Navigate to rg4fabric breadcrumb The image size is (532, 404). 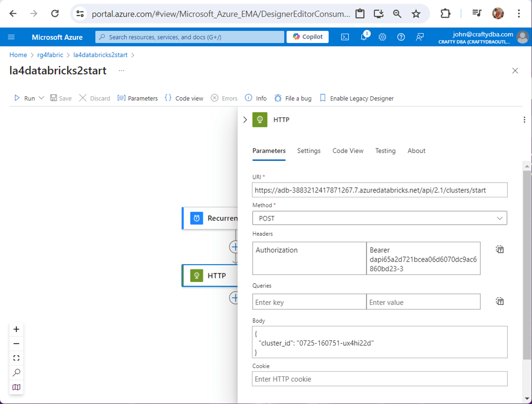coord(50,55)
